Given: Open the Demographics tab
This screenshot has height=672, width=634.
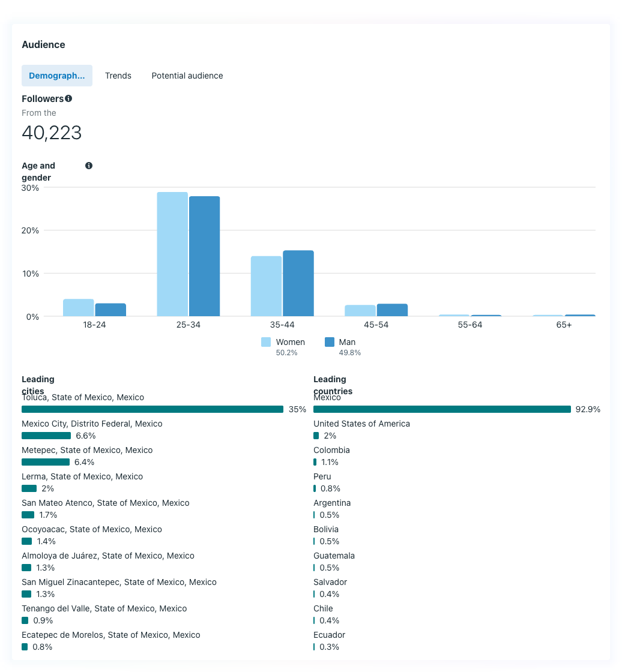Looking at the screenshot, I should (x=57, y=76).
